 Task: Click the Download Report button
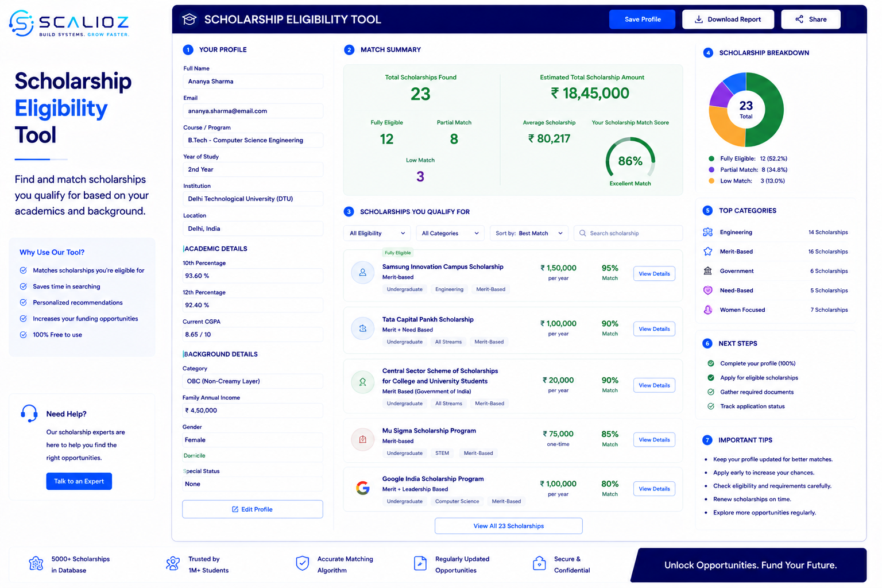click(x=728, y=20)
